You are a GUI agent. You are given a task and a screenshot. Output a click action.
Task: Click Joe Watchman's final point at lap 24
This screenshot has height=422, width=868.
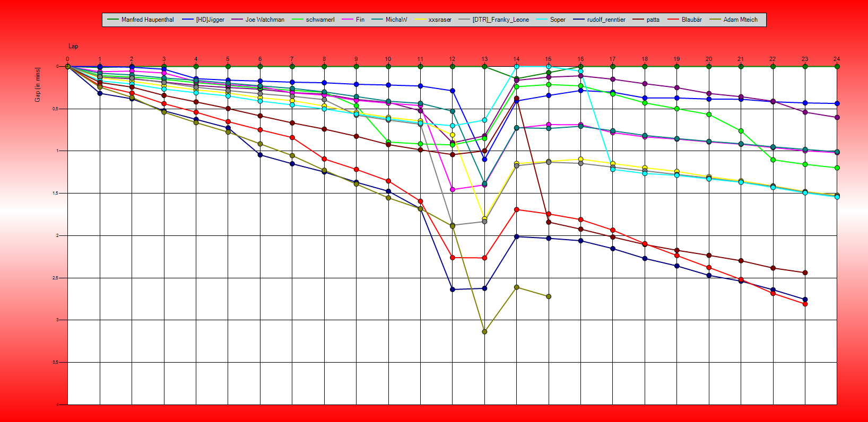(837, 117)
